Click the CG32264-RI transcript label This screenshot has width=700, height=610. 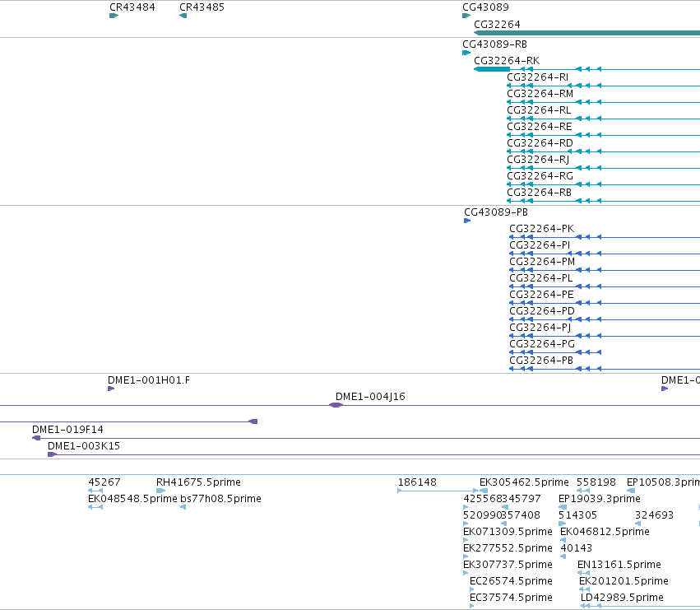tap(537, 77)
